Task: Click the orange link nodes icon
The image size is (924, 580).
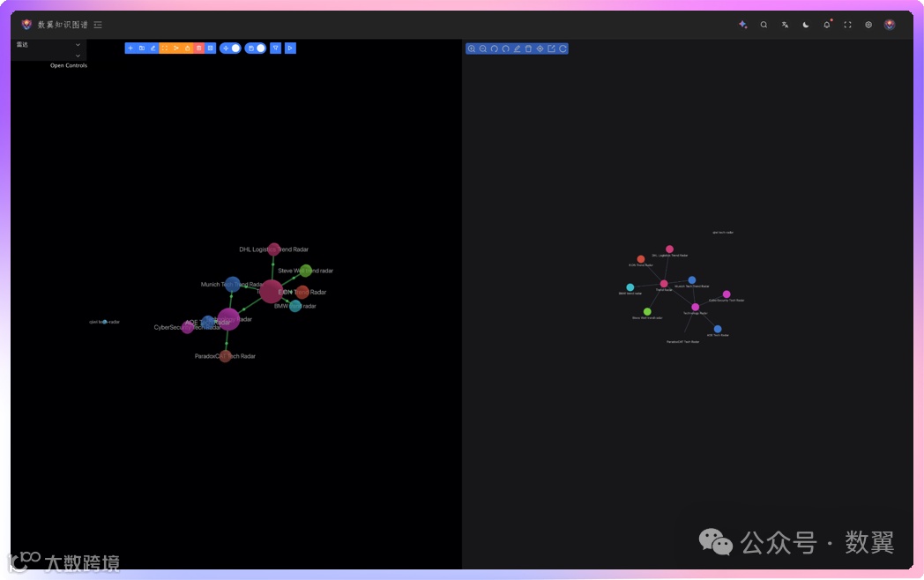Action: pos(176,48)
